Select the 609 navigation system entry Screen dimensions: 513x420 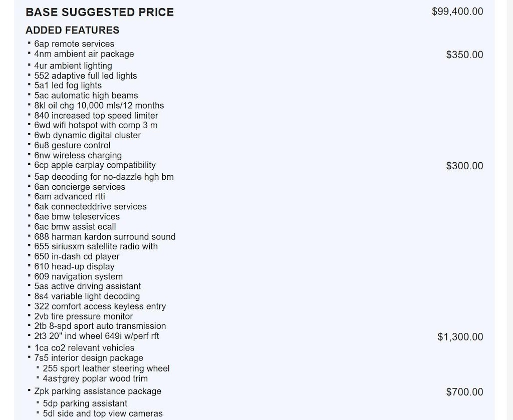pos(78,277)
